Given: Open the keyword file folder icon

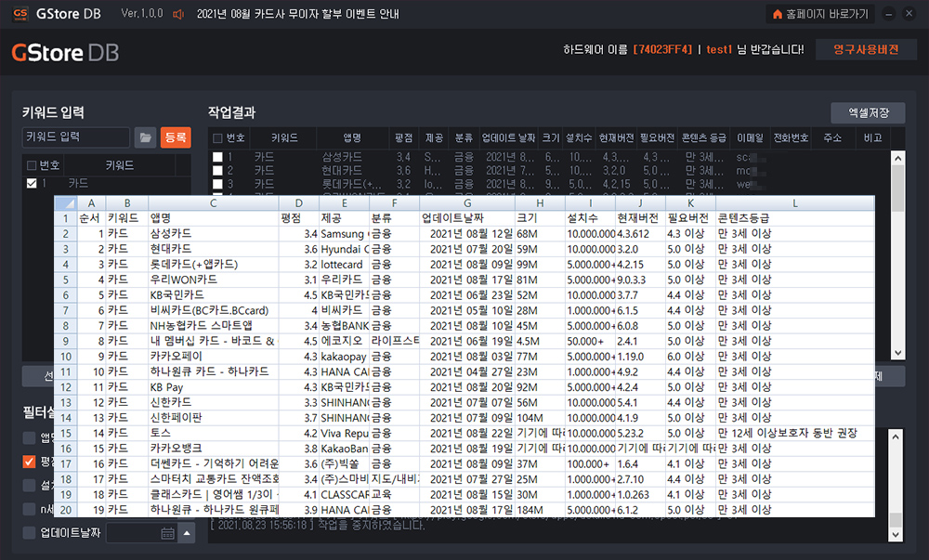Looking at the screenshot, I should 145,137.
